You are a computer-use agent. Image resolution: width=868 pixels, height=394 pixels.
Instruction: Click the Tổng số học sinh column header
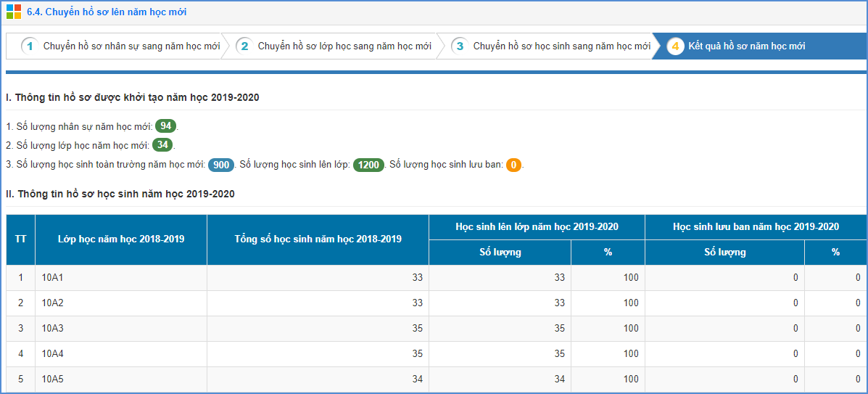pyautogui.click(x=318, y=239)
